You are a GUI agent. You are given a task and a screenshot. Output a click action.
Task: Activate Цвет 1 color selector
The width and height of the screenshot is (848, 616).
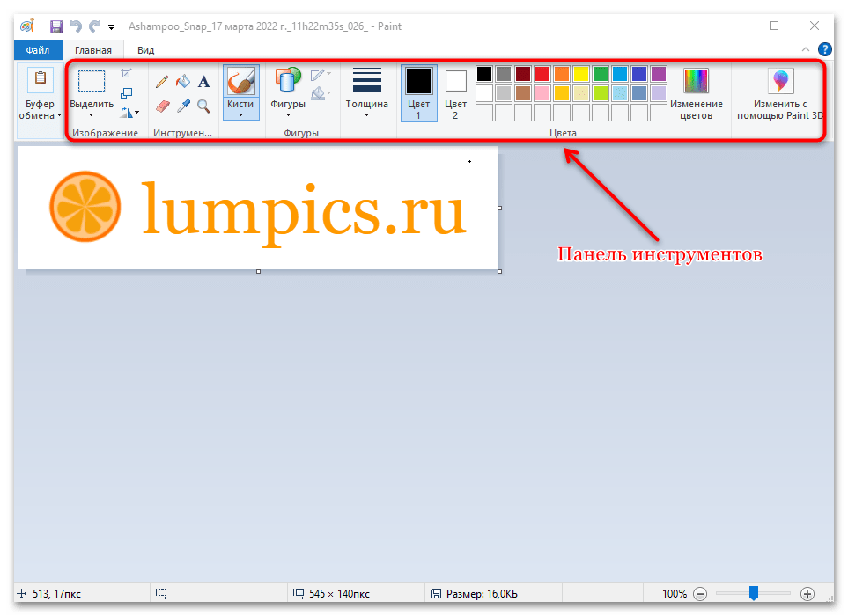[x=418, y=93]
